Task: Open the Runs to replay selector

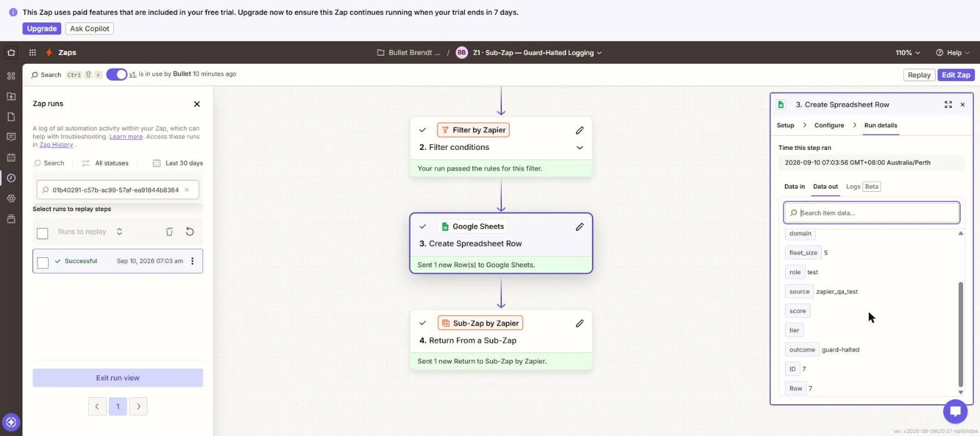Action: coord(90,232)
